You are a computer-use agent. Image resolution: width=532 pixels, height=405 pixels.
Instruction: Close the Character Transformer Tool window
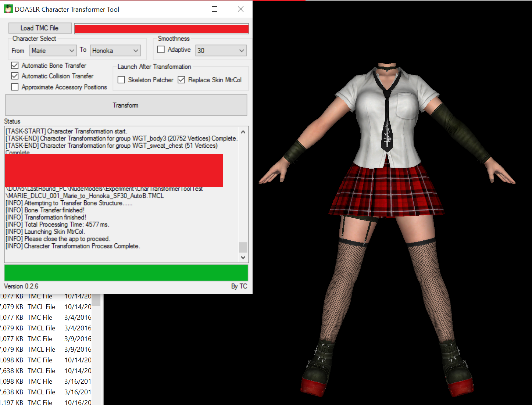240,9
